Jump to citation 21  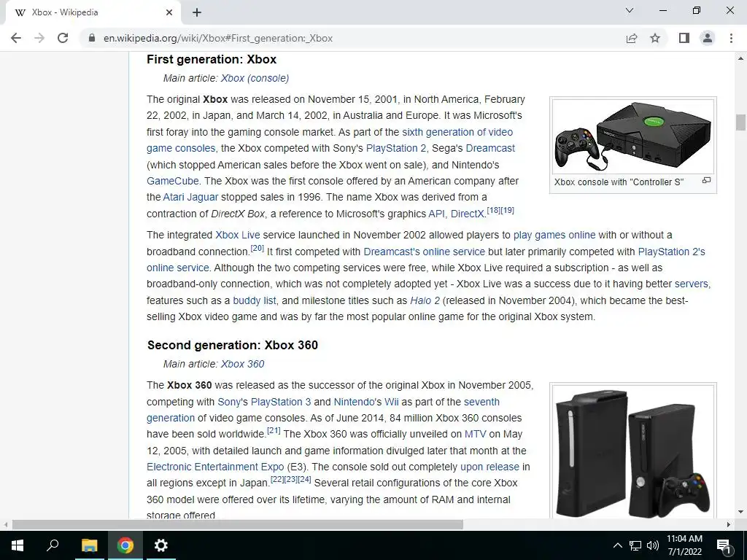coord(274,430)
